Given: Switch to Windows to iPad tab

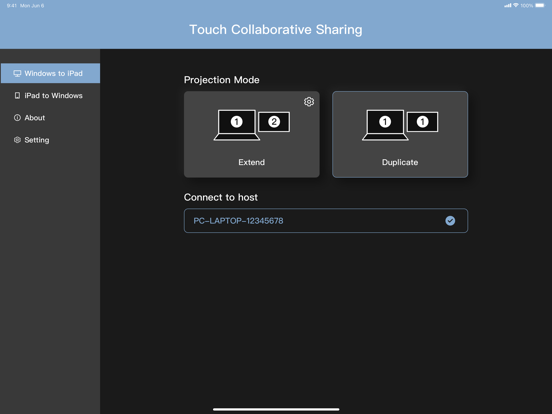Looking at the screenshot, I should pos(50,73).
